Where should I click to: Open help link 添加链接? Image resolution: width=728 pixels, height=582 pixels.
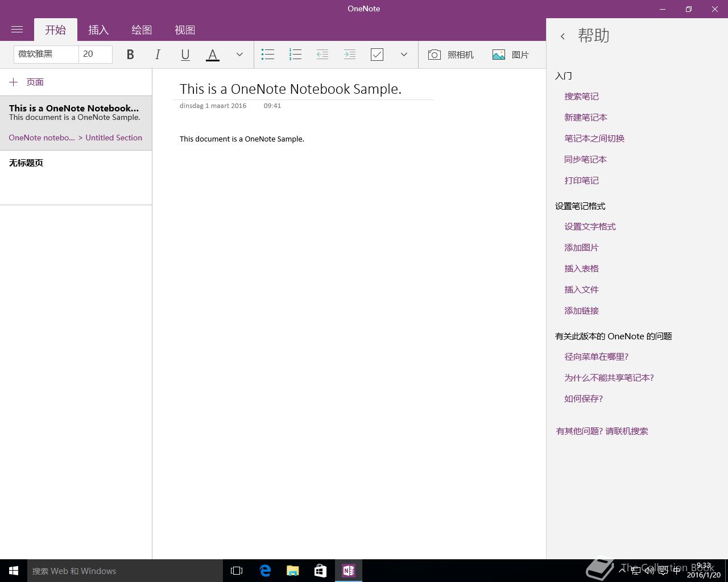click(581, 311)
